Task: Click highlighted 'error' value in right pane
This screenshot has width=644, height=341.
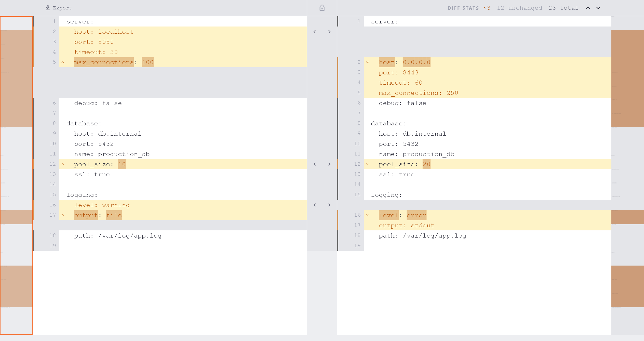Action: [x=417, y=215]
